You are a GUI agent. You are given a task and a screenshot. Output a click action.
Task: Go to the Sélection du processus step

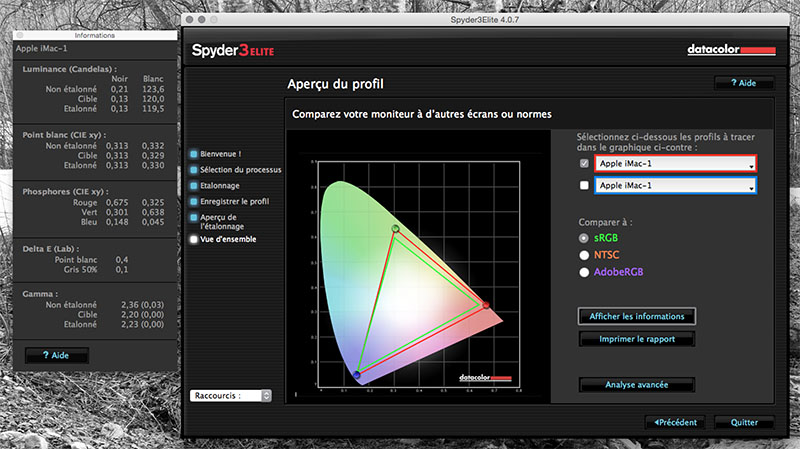tap(240, 170)
